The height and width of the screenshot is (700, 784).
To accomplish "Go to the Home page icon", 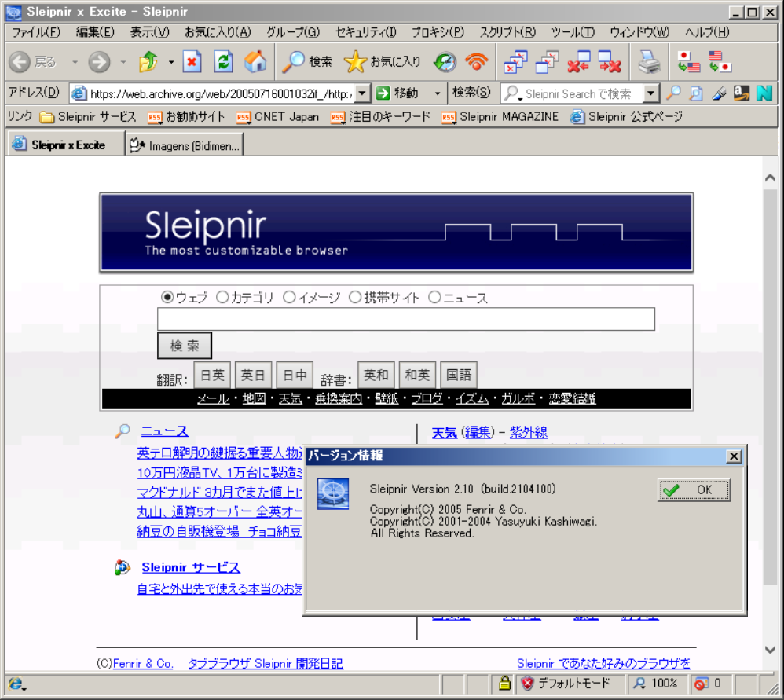I will pyautogui.click(x=255, y=62).
